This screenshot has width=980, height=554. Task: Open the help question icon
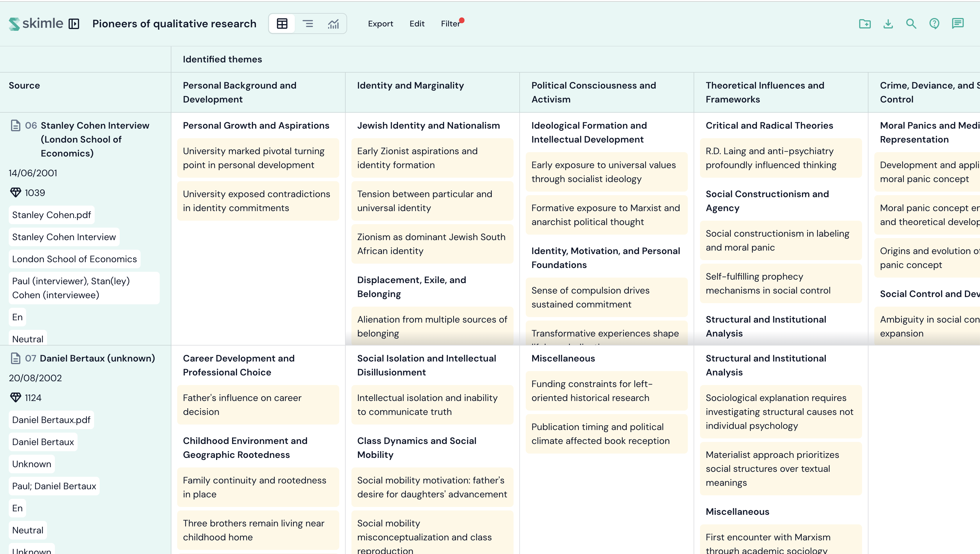pos(934,24)
